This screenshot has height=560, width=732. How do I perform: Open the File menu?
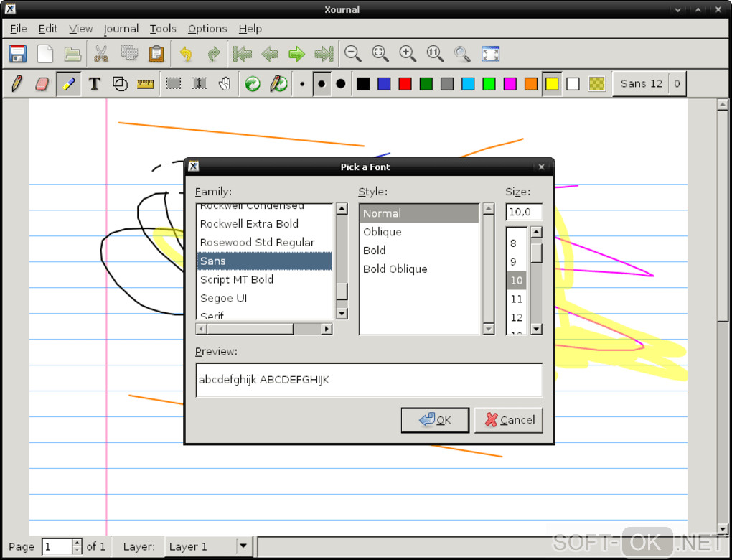pyautogui.click(x=18, y=29)
